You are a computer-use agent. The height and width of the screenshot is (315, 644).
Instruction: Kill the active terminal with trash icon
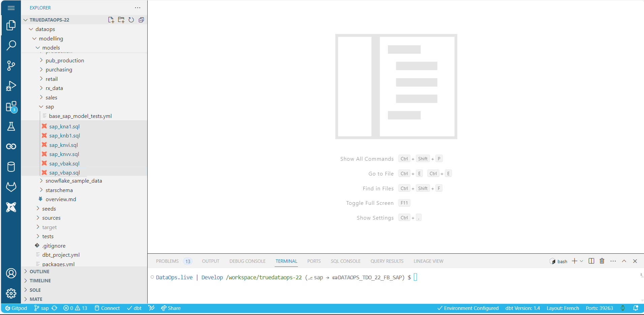pos(602,261)
